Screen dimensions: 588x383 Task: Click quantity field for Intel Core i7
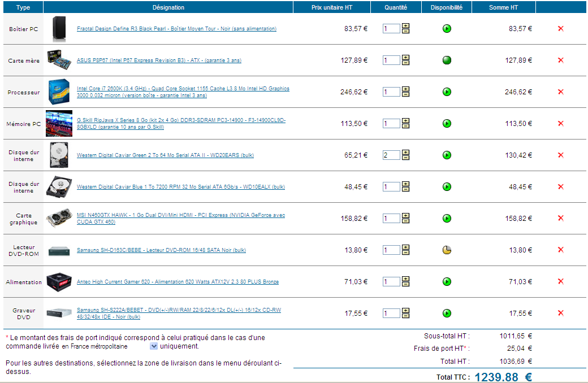click(391, 92)
